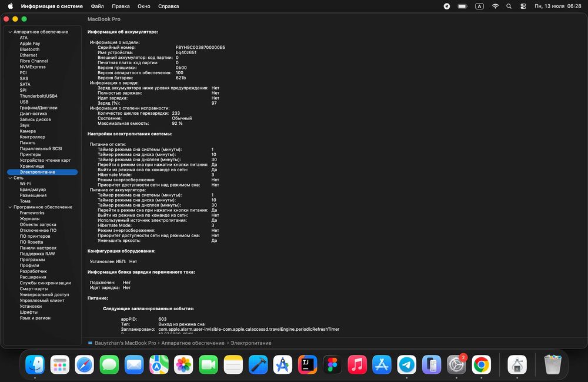Click the cycle count value '233'
The image size is (588, 382).
coord(176,113)
